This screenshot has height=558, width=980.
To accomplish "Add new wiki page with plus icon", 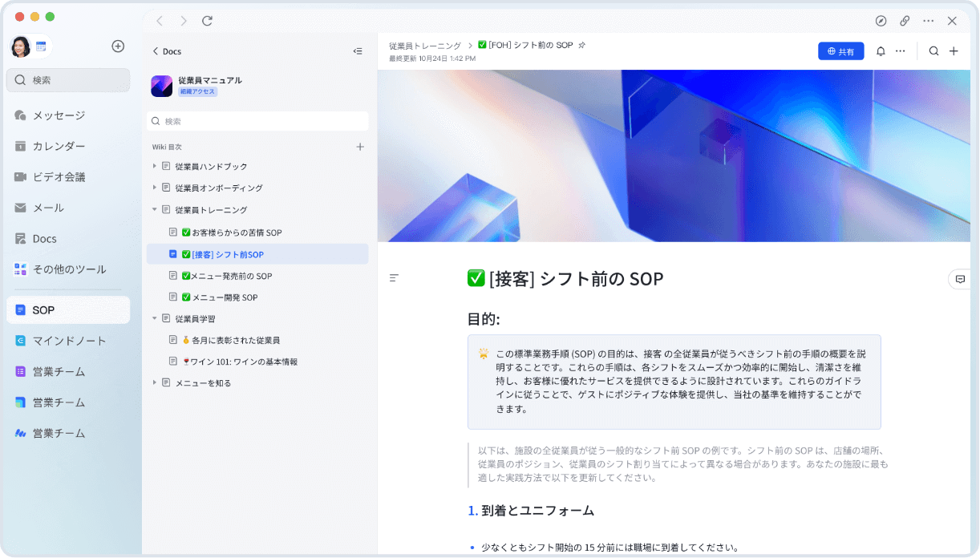I will [360, 147].
